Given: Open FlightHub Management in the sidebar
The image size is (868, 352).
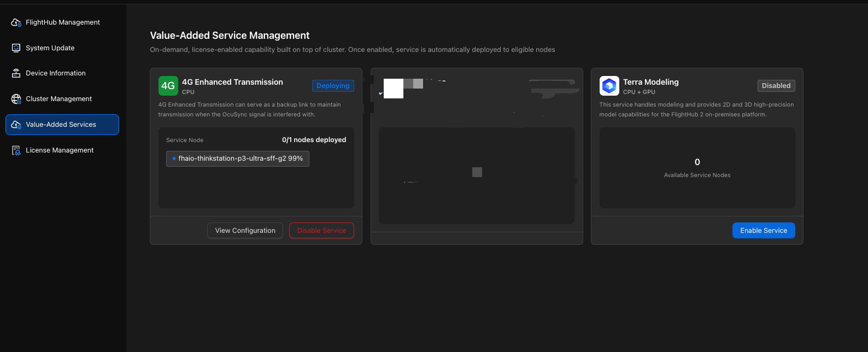Looking at the screenshot, I should click(62, 22).
